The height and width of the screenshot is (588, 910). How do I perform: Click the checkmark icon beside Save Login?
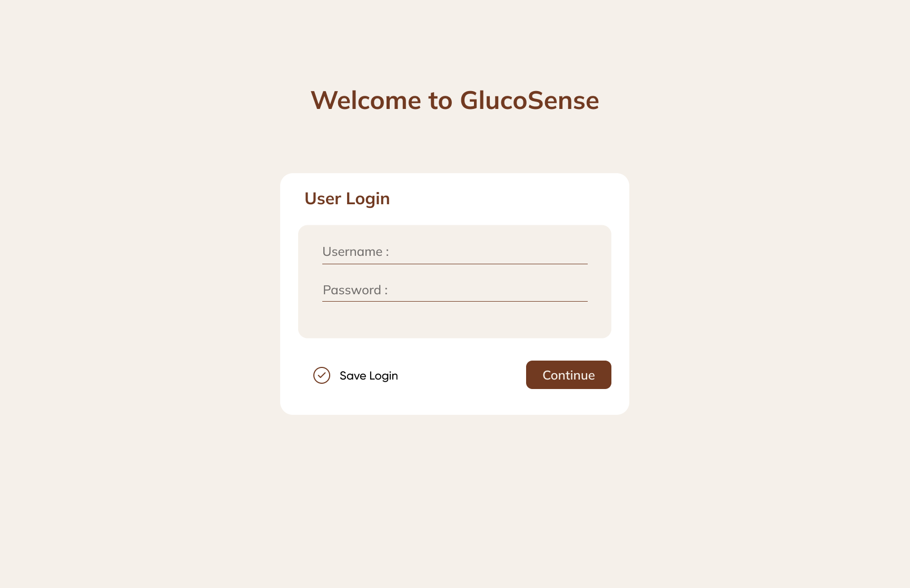tap(322, 375)
